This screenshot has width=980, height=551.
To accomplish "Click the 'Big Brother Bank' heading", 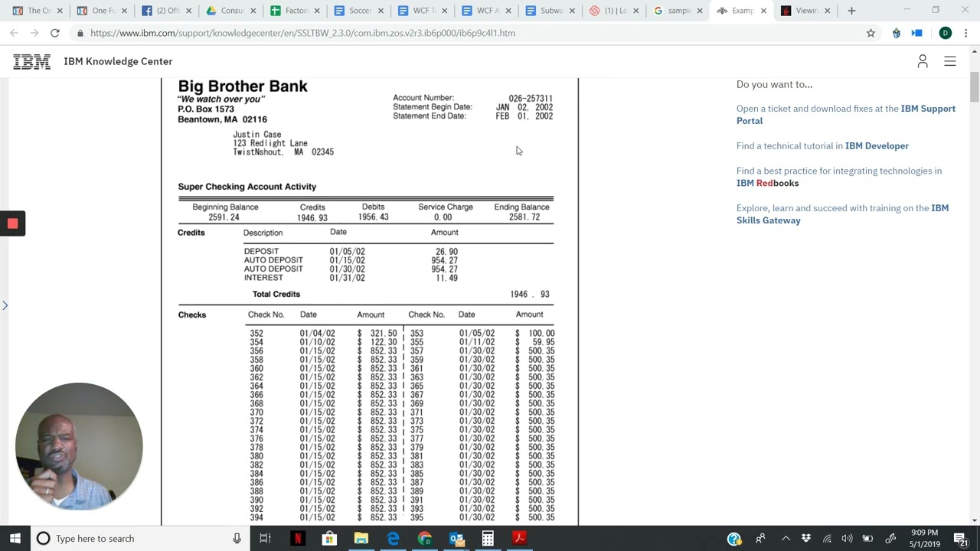I will 243,86.
